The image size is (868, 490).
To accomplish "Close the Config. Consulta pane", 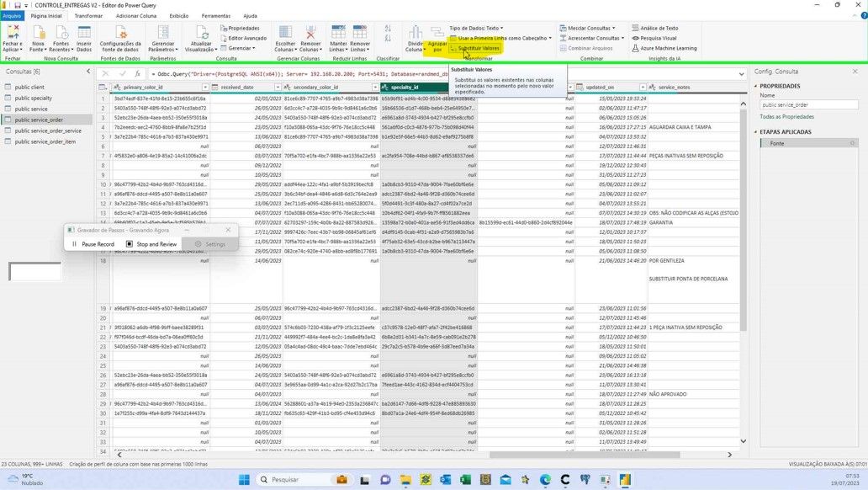I will (855, 72).
